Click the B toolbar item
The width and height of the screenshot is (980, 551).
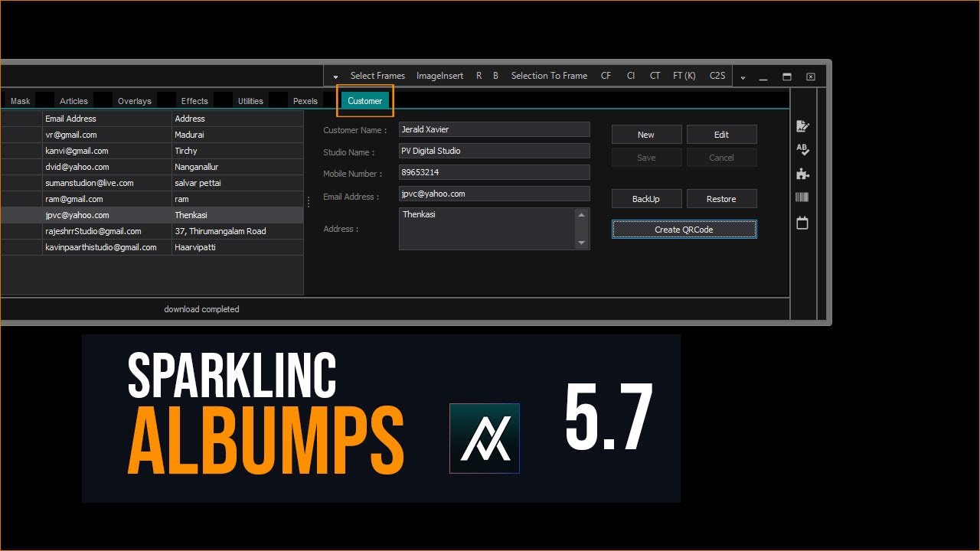[x=495, y=76]
